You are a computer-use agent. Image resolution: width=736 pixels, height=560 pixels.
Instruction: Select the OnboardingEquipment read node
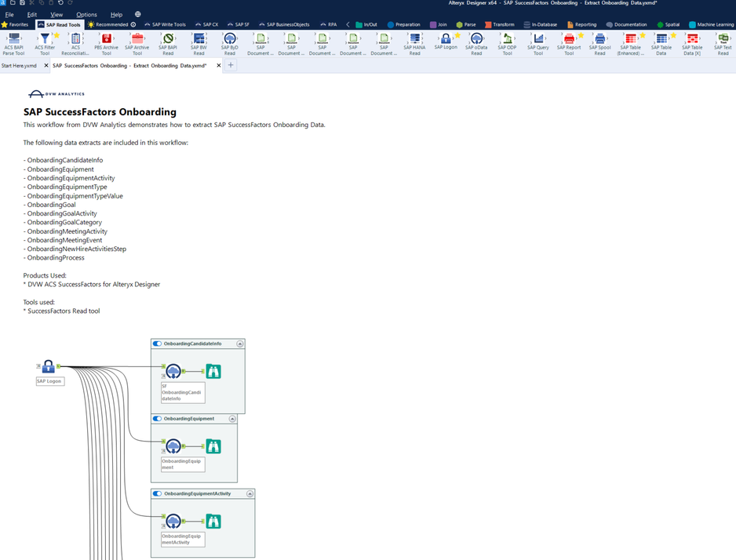(173, 446)
